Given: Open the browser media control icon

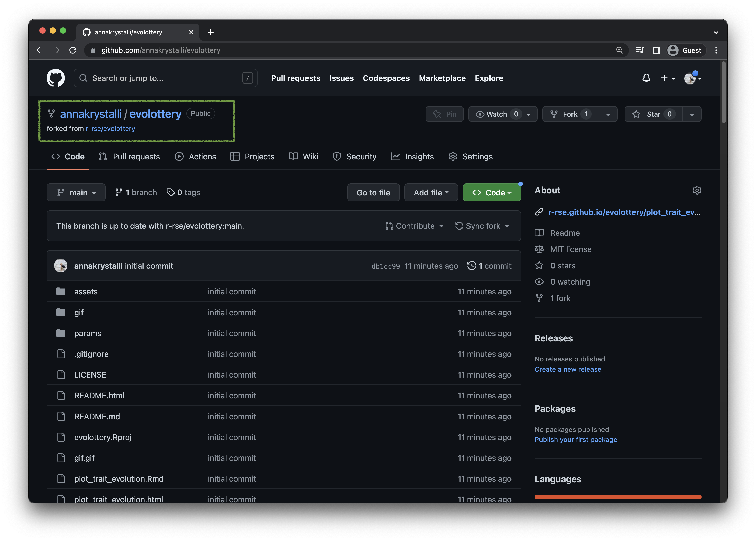Looking at the screenshot, I should click(639, 50).
